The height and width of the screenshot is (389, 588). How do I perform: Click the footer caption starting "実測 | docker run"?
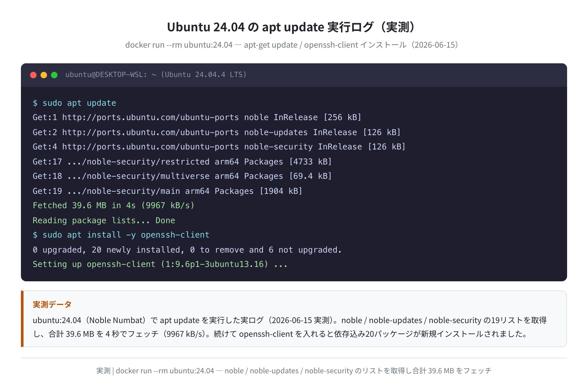click(x=294, y=371)
